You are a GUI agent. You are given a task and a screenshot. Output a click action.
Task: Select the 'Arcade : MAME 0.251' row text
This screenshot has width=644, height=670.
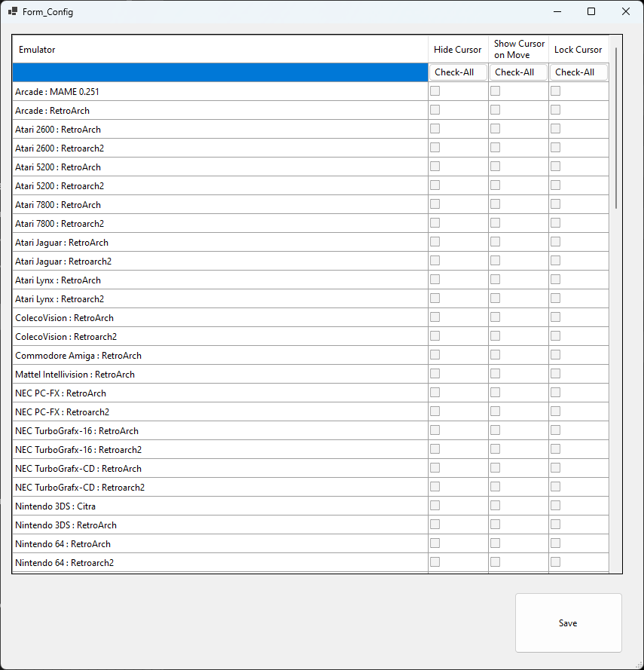(56, 92)
